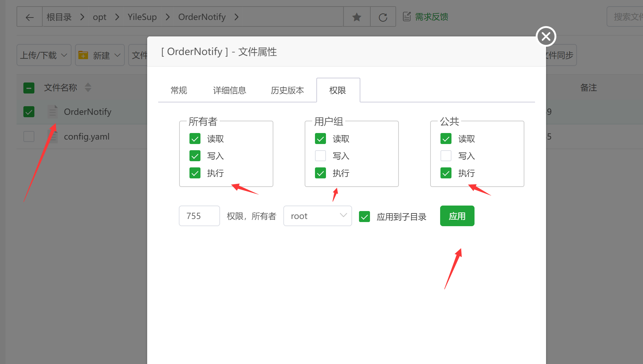
Task: Click the opt breadcrumb path link
Action: [x=99, y=17]
